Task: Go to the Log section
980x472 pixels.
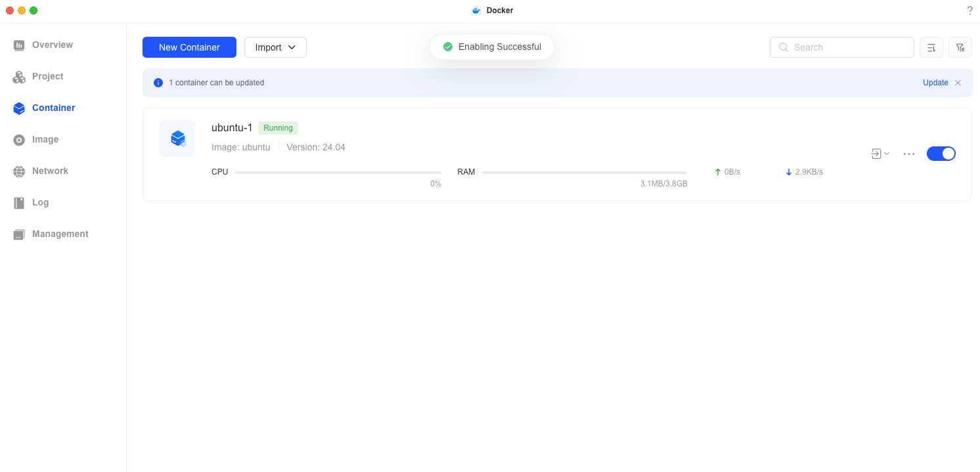Action: [40, 203]
